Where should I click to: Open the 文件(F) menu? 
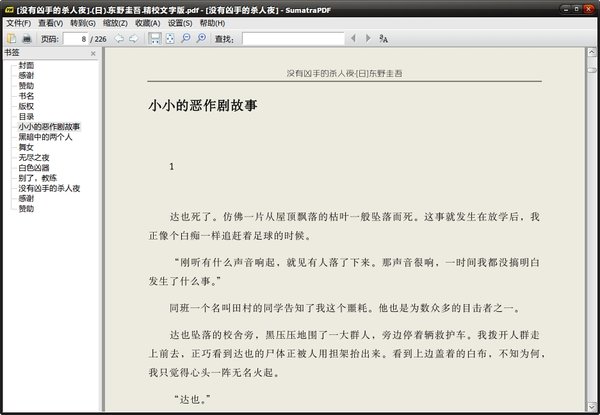tap(18, 23)
